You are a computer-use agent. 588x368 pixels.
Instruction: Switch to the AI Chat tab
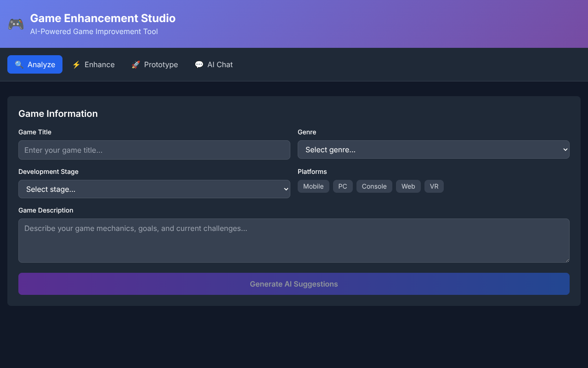point(214,64)
